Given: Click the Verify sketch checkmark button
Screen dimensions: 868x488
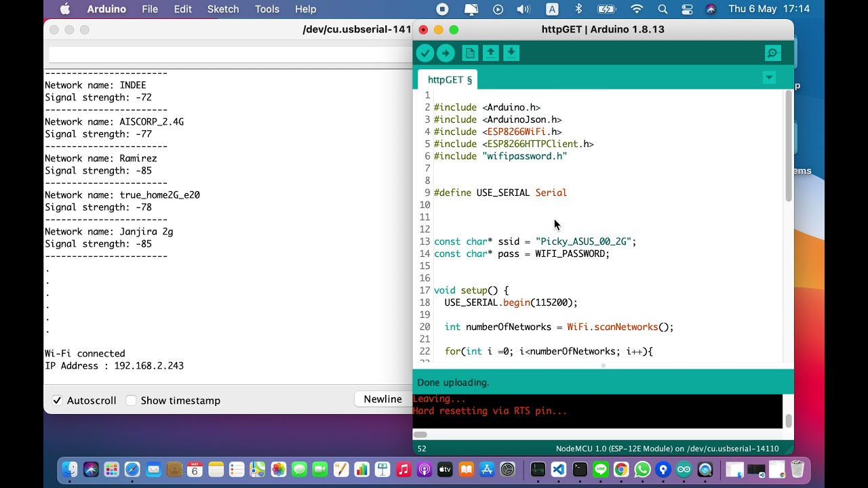Looking at the screenshot, I should click(x=425, y=53).
